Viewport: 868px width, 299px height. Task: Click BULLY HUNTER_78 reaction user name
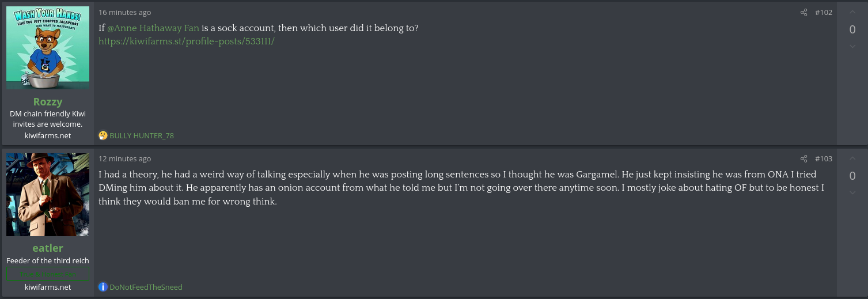[x=142, y=136]
